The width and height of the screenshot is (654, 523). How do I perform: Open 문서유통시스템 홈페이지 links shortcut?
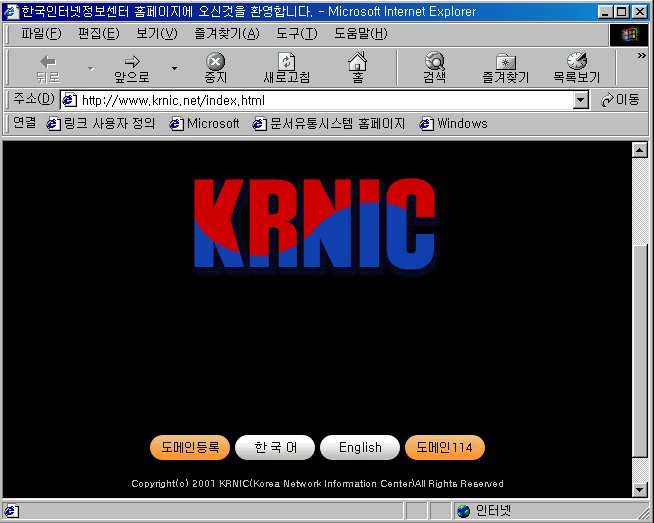[329, 123]
